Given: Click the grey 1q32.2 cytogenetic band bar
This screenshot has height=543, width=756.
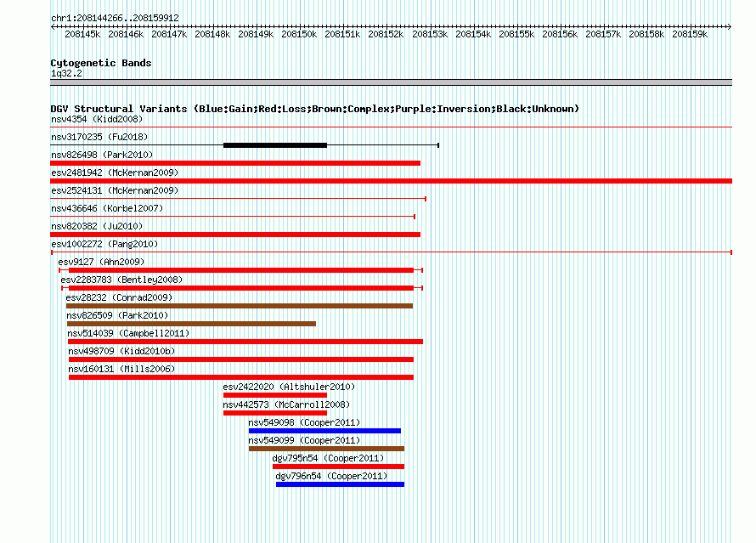Looking at the screenshot, I should [x=391, y=83].
